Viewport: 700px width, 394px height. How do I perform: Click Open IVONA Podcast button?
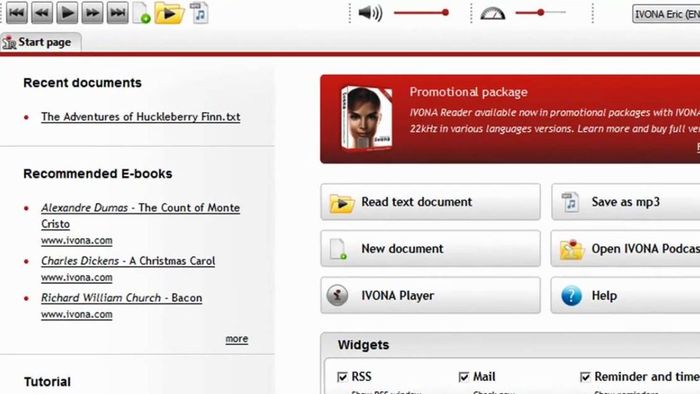click(625, 249)
